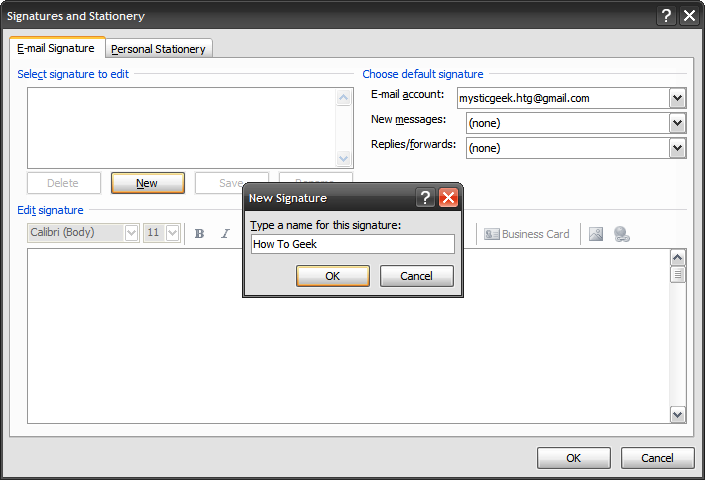Close the New Signature dialog
The image size is (705, 480).
448,197
